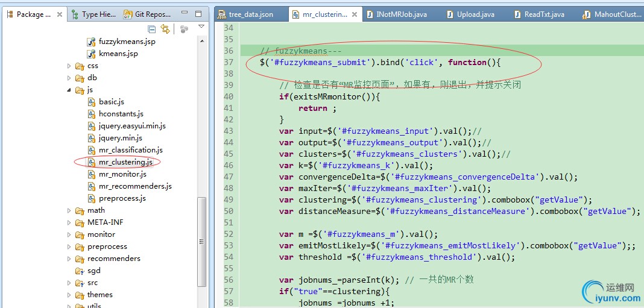Select jquery.min.js file icon

pyautogui.click(x=91, y=138)
